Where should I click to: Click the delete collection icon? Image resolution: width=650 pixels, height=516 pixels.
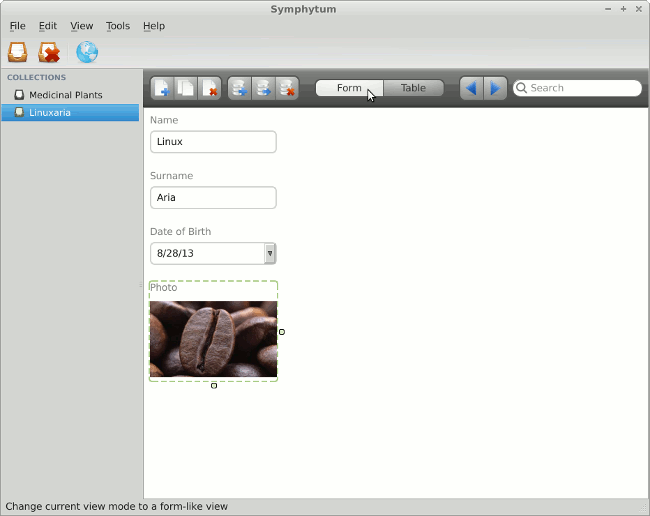[x=49, y=52]
